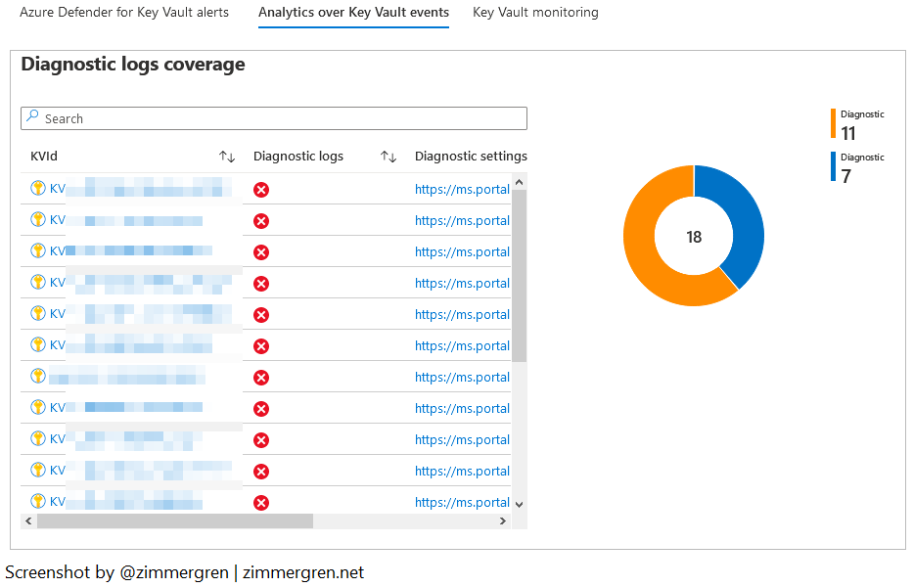Screen dimensions: 913x588
Task: Open diagnostic settings link in first row
Action: pyautogui.click(x=462, y=190)
